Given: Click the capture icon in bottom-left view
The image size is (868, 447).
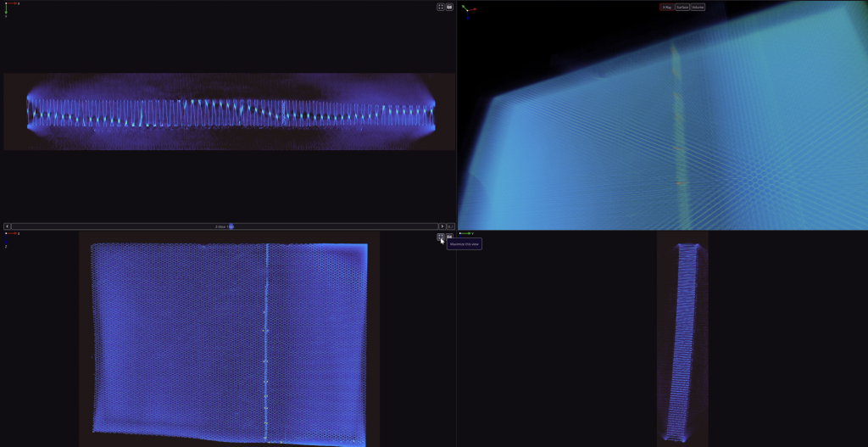Looking at the screenshot, I should click(449, 237).
